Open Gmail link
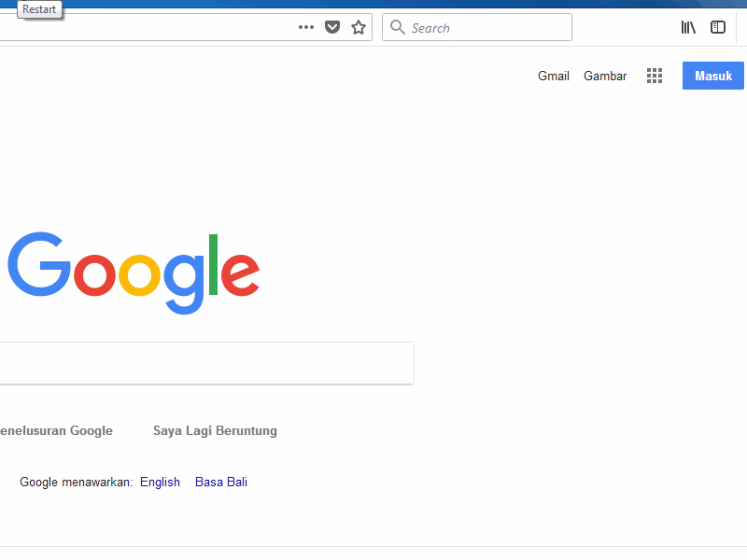 (554, 77)
